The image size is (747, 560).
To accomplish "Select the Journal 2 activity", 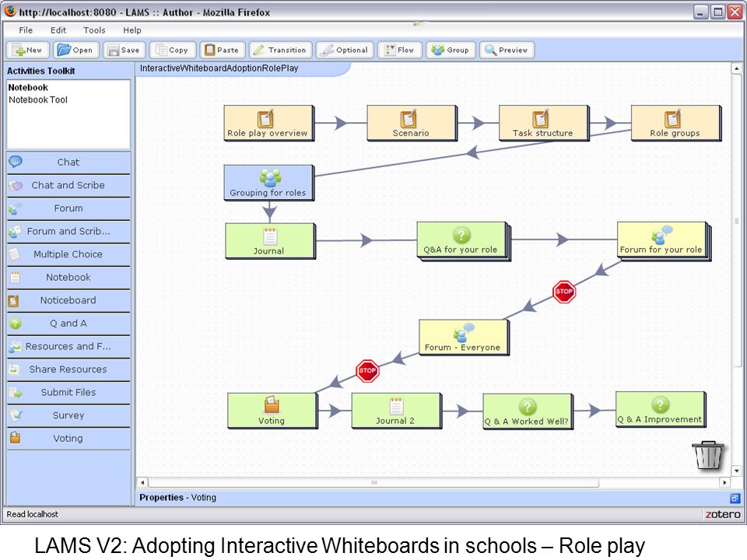I will click(x=396, y=411).
